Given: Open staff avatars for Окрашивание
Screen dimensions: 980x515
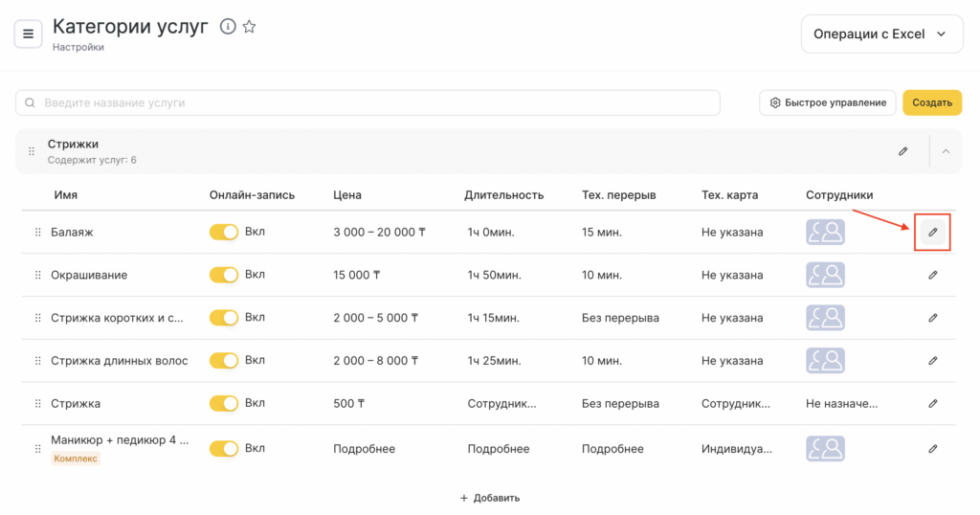Looking at the screenshot, I should coord(825,275).
